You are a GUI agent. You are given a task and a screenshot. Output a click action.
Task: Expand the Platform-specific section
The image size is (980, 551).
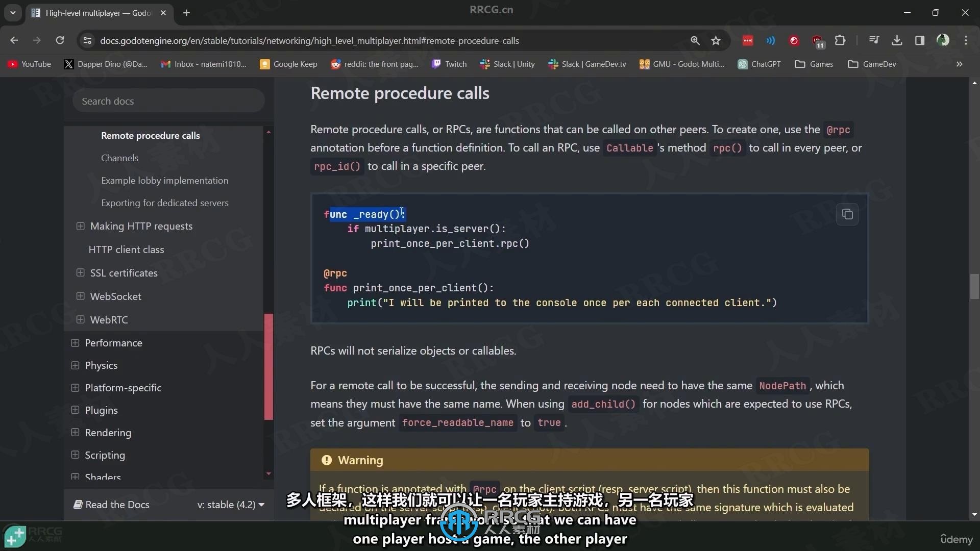(75, 387)
